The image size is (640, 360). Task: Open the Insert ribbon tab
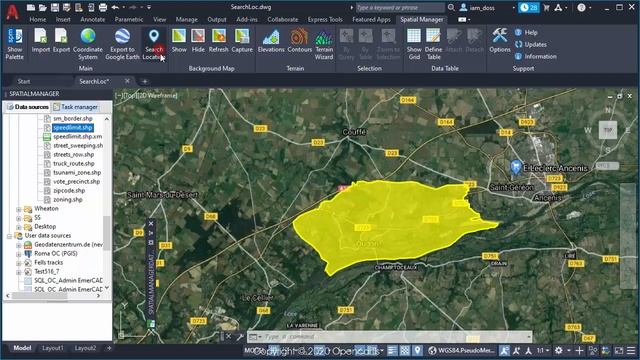63,19
